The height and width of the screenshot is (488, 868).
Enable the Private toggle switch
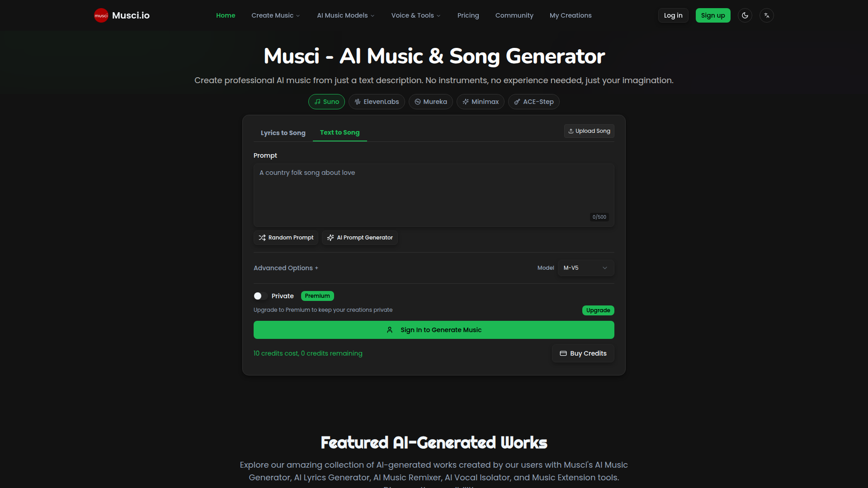pyautogui.click(x=260, y=296)
